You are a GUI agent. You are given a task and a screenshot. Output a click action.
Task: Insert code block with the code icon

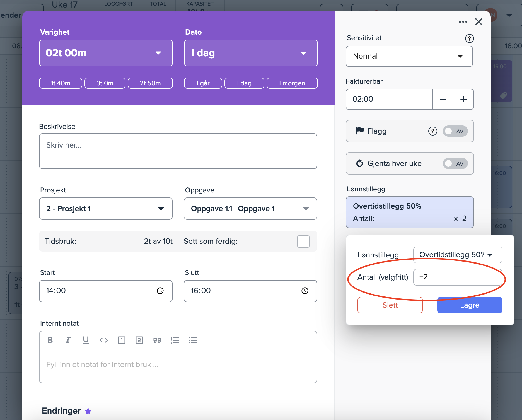click(x=103, y=340)
